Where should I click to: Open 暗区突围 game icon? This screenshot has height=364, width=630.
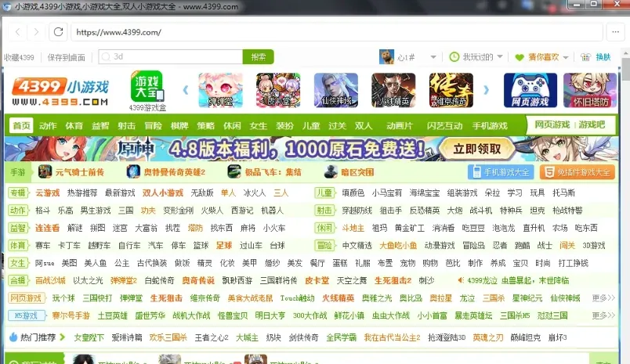tap(331, 171)
